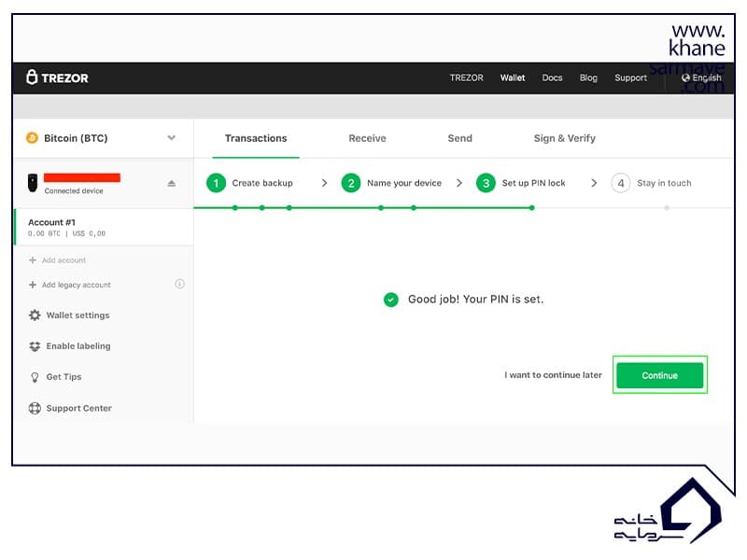The image size is (747, 560).
Task: Click step 4 circle Stay in touch
Action: click(621, 183)
